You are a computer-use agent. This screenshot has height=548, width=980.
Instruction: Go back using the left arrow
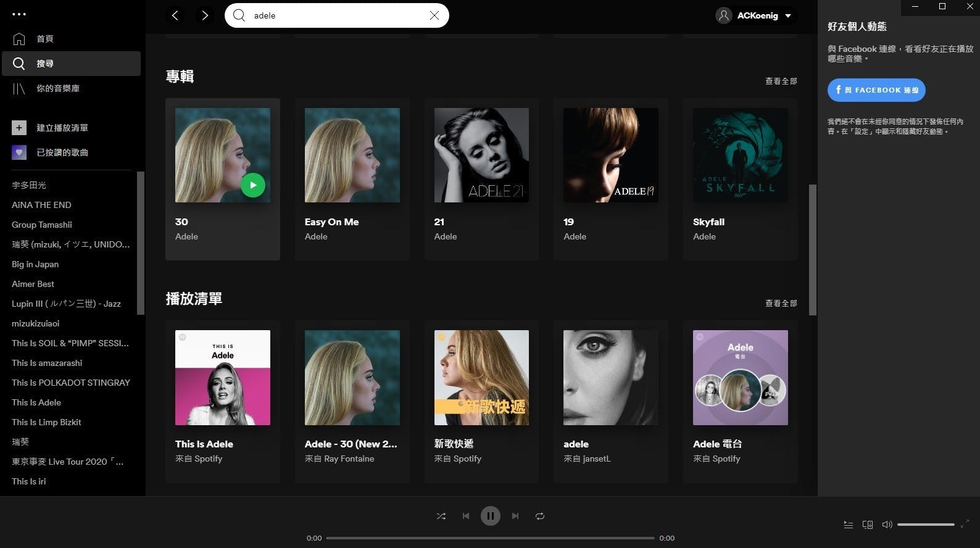click(x=175, y=15)
